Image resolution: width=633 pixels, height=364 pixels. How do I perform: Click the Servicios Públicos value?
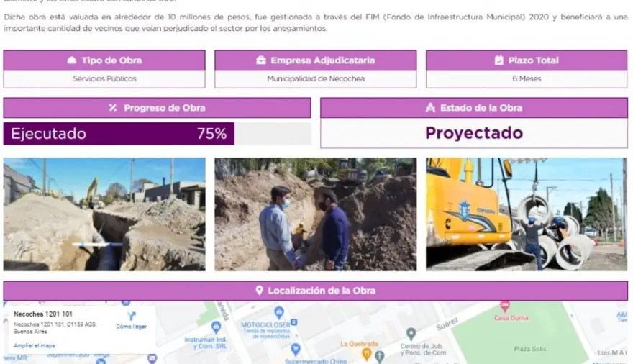104,78
